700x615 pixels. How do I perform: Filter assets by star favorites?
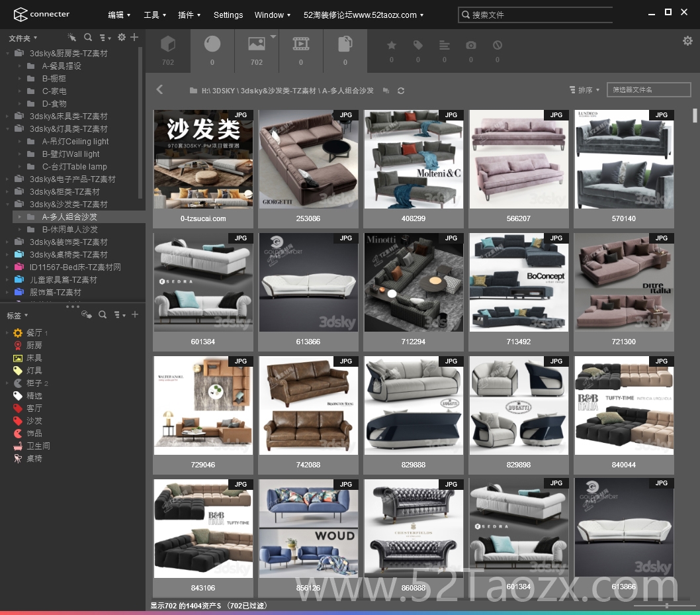pos(392,45)
